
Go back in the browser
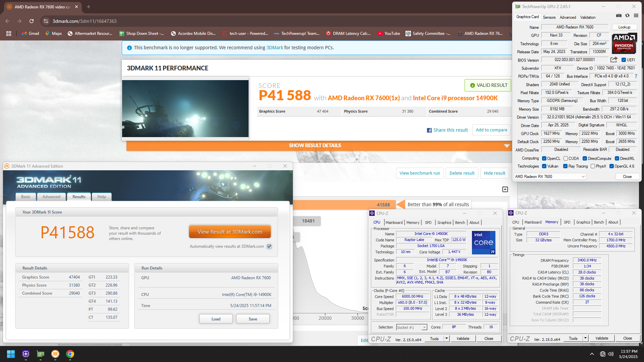(7, 21)
